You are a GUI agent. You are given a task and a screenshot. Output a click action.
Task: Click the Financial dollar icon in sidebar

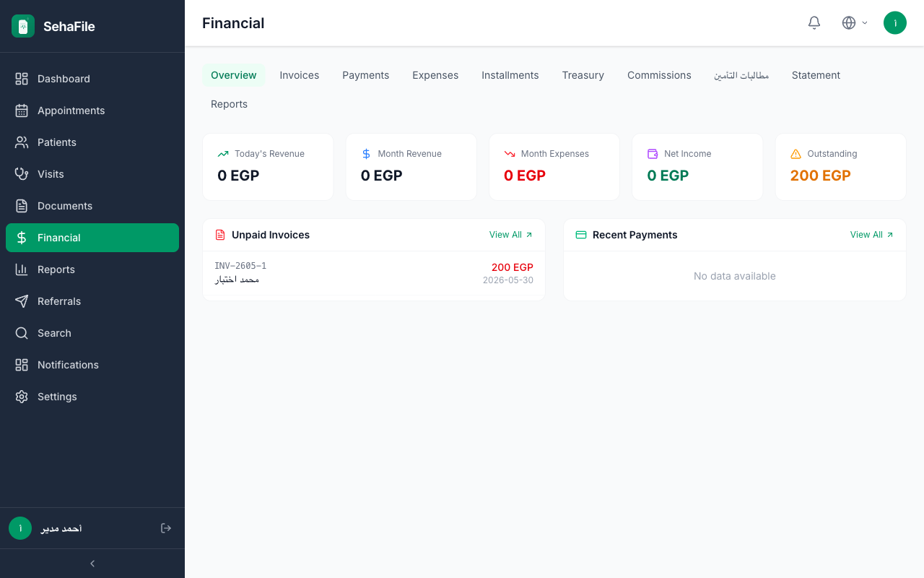coord(22,238)
